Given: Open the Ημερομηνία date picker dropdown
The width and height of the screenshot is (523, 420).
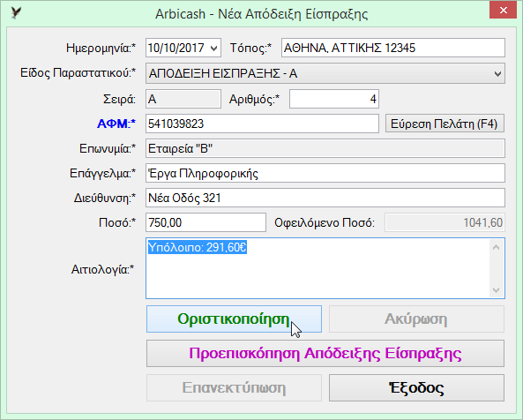Looking at the screenshot, I should 214,48.
